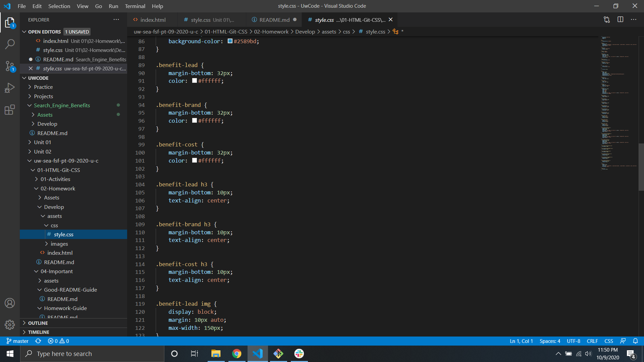Open Cortana circle icon on taskbar
This screenshot has width=644, height=362.
click(x=174, y=354)
